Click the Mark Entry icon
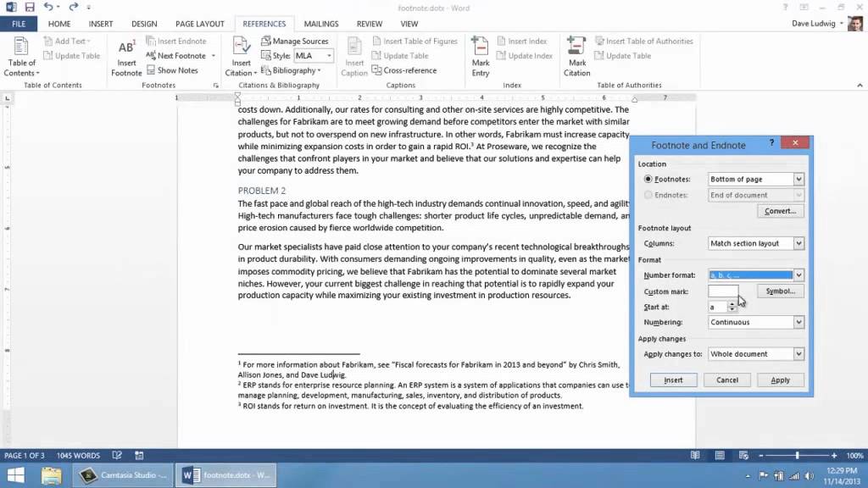This screenshot has height=488, width=868. coord(481,58)
